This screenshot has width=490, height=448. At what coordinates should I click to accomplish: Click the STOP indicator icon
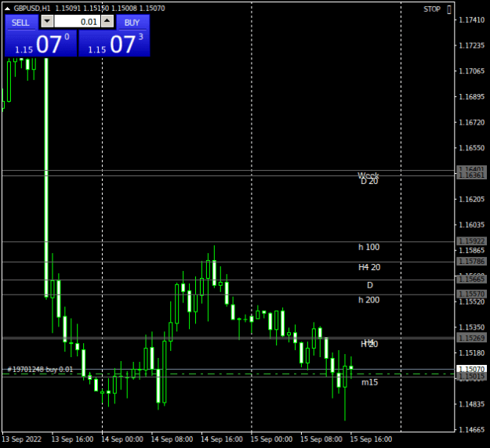[x=449, y=9]
